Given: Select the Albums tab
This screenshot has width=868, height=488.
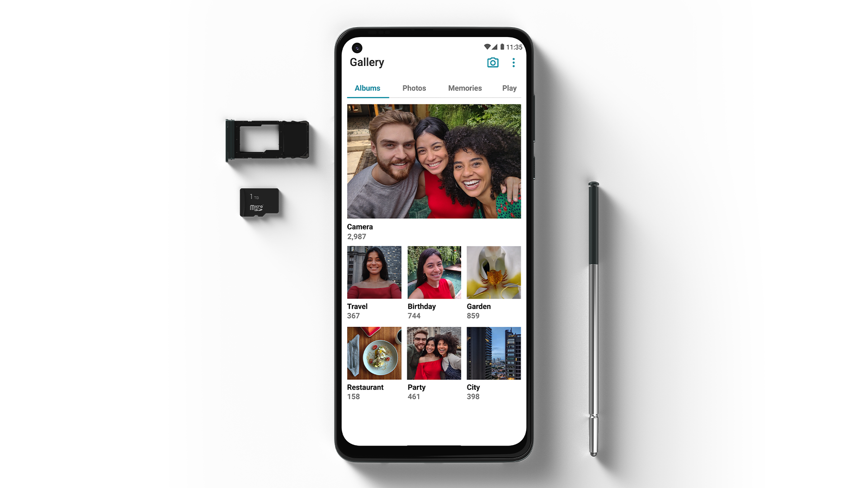Looking at the screenshot, I should [367, 88].
